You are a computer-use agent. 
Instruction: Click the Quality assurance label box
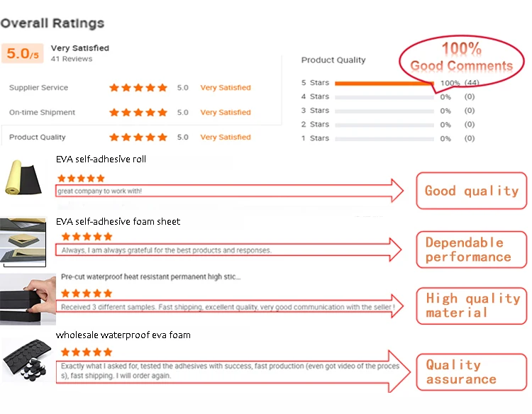click(x=472, y=372)
